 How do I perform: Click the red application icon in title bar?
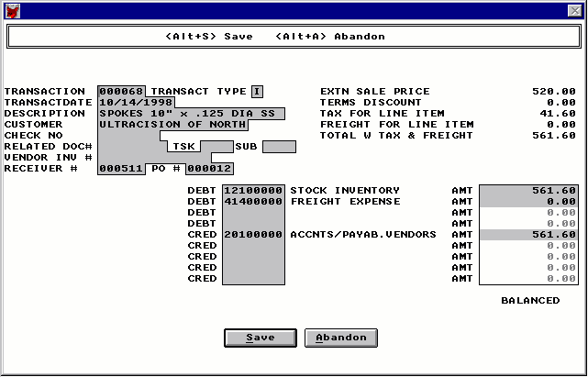coord(12,11)
